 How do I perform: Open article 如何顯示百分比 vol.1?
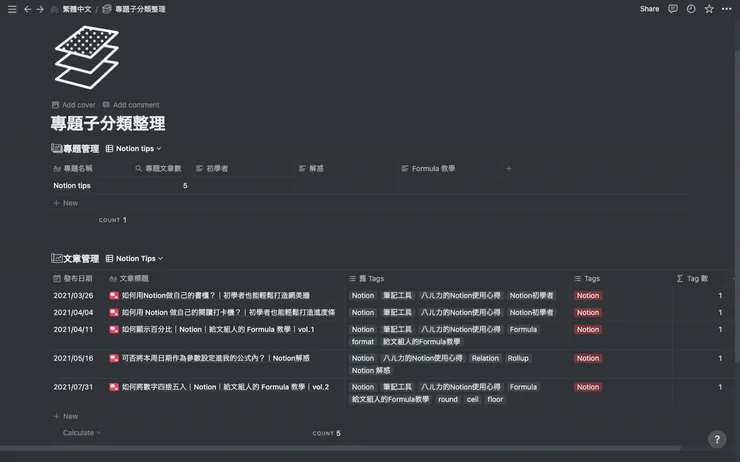(218, 329)
